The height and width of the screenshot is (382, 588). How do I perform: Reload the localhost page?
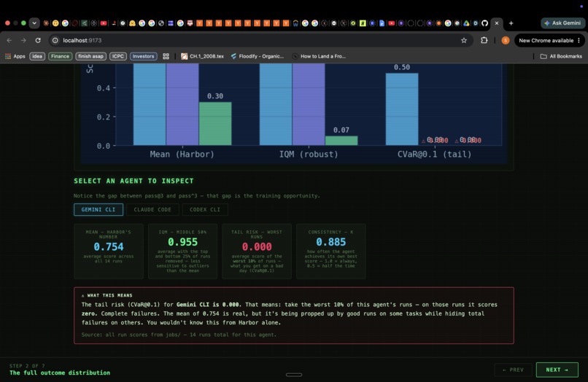38,40
